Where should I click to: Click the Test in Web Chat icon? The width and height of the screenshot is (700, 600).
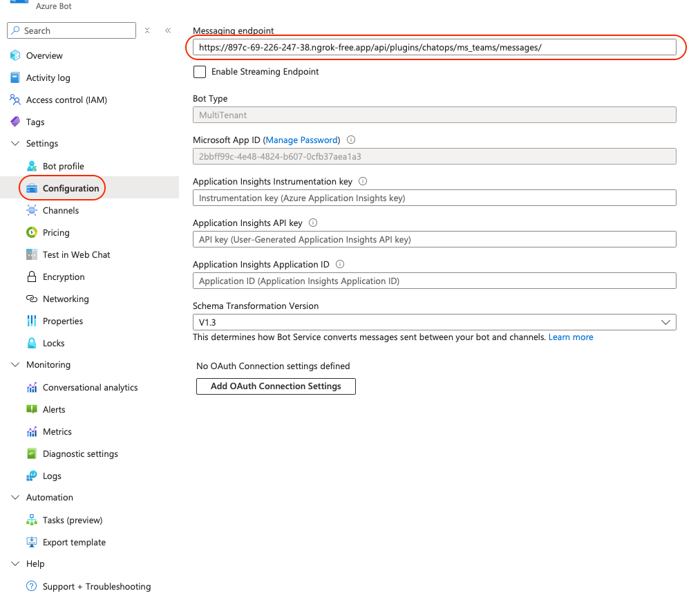(32, 254)
